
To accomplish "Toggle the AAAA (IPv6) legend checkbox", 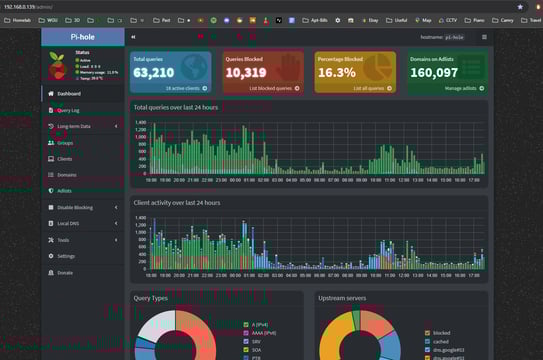I will (x=246, y=333).
